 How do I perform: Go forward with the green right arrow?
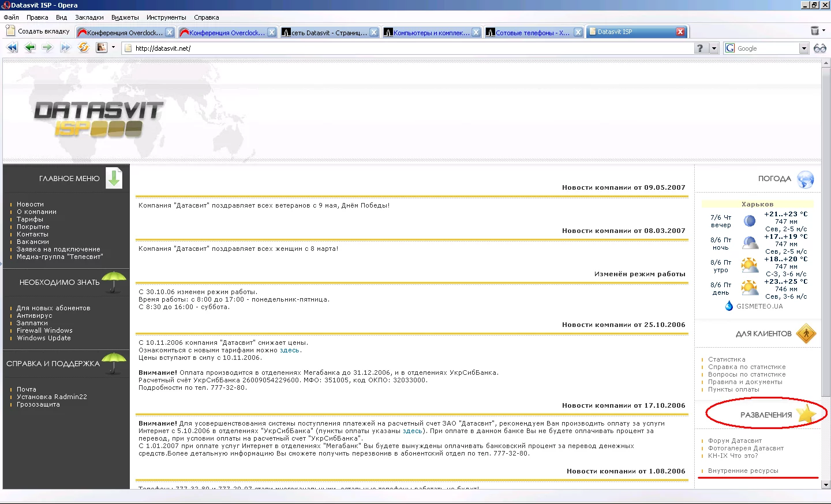click(x=47, y=48)
